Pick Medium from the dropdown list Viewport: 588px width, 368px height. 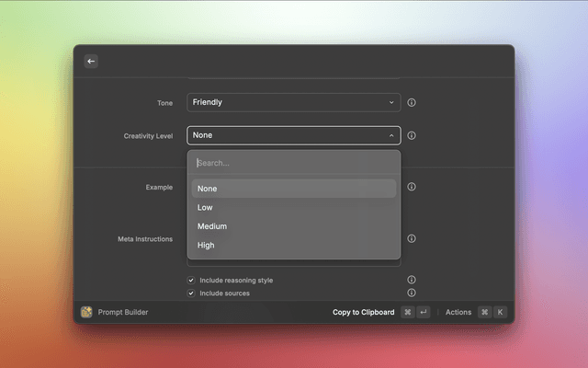[x=293, y=226]
